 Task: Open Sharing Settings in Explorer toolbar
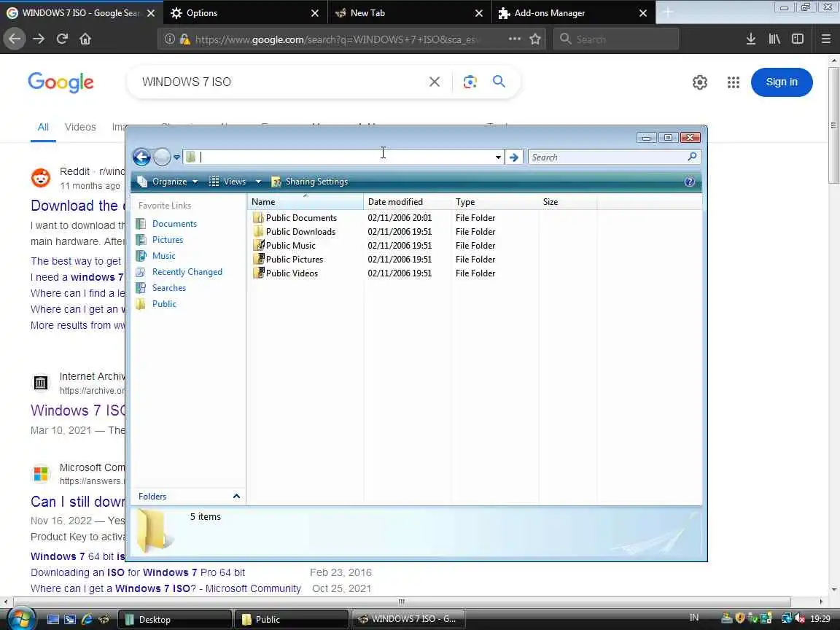310,182
